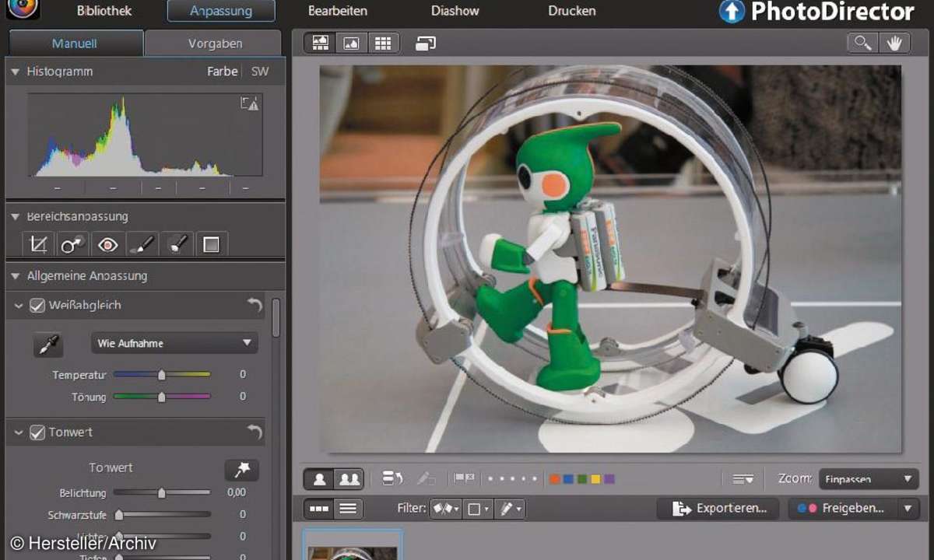Image resolution: width=934 pixels, height=560 pixels.
Task: Click the Schwarzstufe slider handle
Action: pos(119,514)
